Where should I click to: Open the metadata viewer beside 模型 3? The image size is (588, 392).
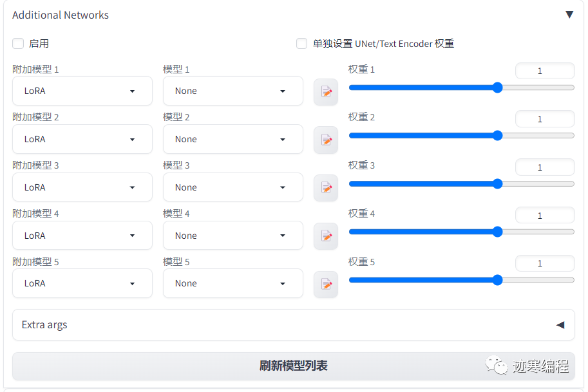325,187
